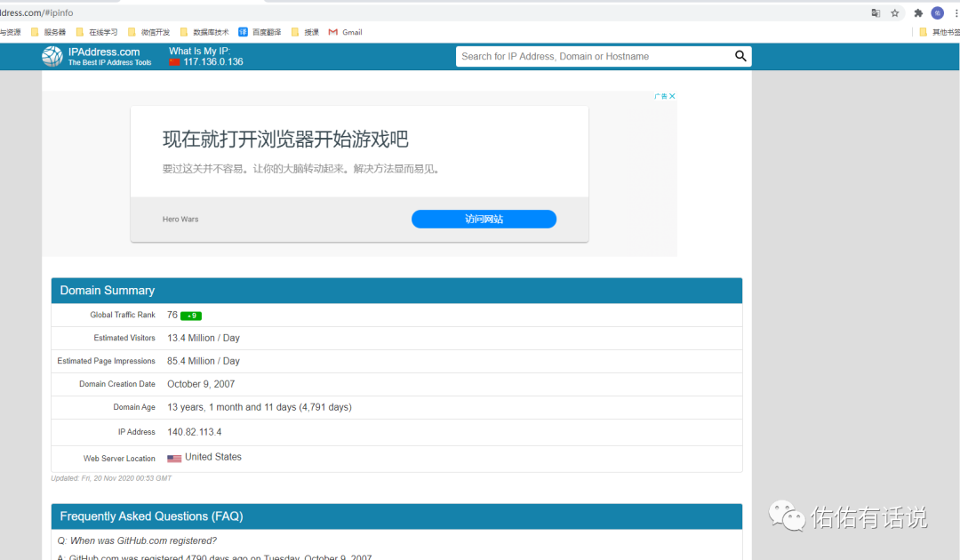Open the 数据库技术 bookmark folder
This screenshot has height=560, width=960.
(x=204, y=32)
